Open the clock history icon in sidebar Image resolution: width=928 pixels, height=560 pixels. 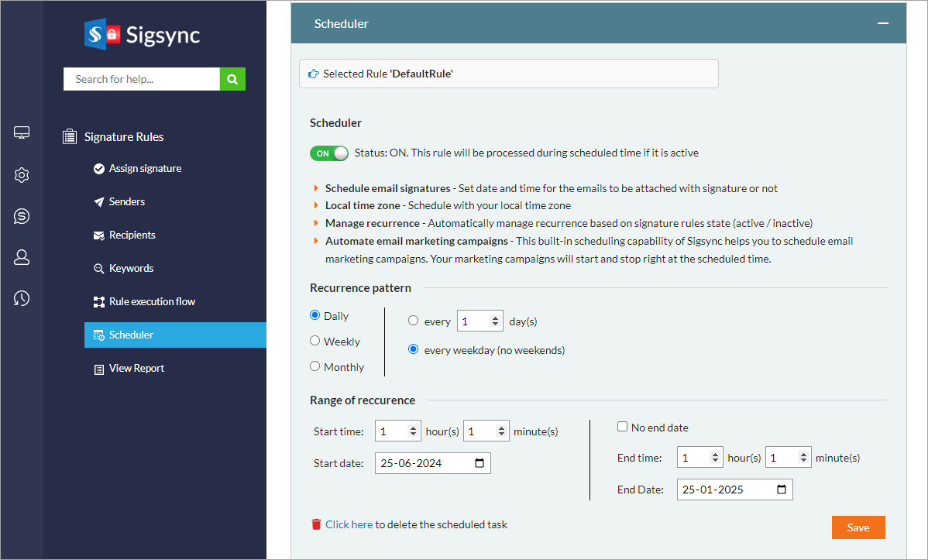pyautogui.click(x=22, y=298)
